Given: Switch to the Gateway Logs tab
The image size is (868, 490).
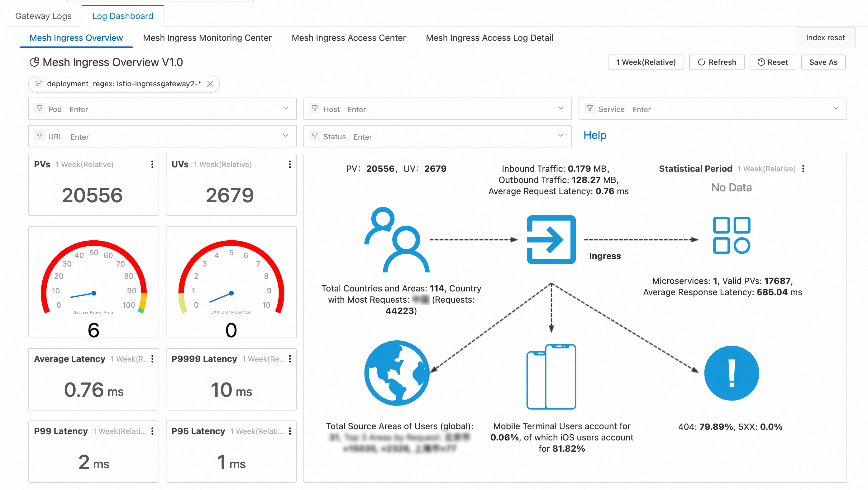Looking at the screenshot, I should [43, 16].
